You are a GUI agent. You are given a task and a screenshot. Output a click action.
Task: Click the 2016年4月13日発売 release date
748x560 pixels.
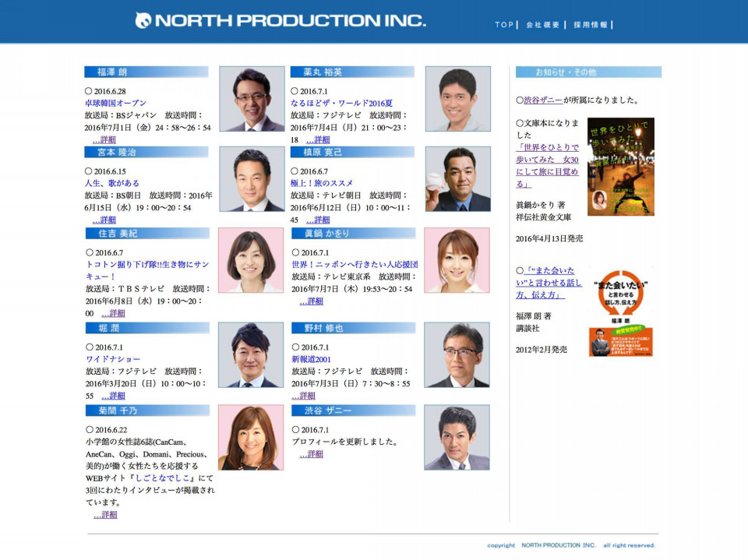pos(549,238)
